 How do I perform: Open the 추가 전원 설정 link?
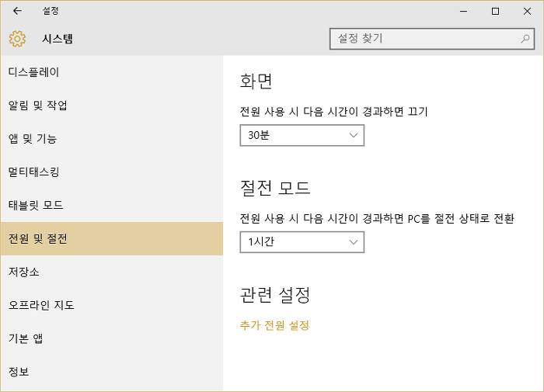pos(274,325)
